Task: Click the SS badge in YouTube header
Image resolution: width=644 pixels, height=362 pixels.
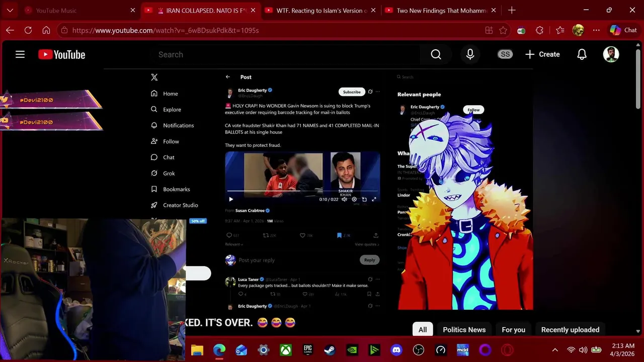Action: [505, 54]
